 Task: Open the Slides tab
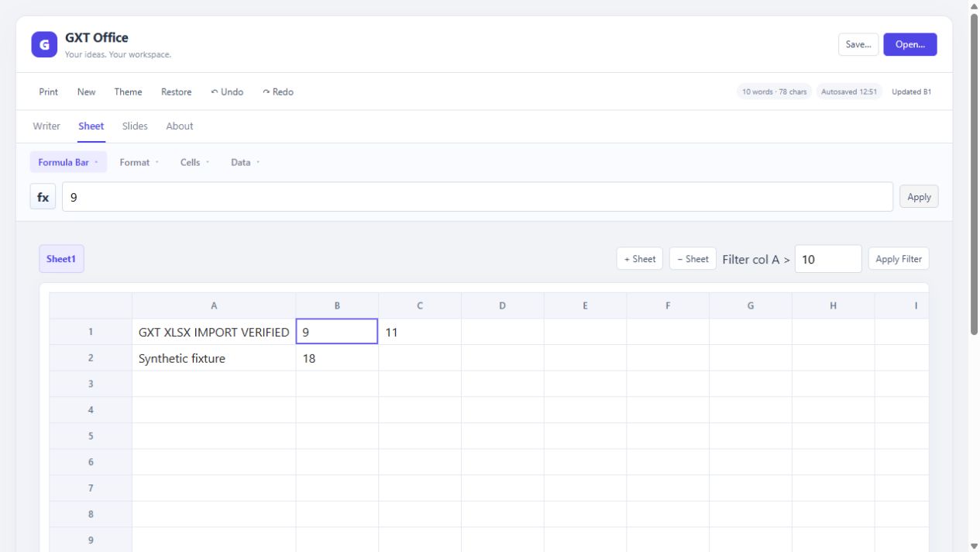(135, 126)
